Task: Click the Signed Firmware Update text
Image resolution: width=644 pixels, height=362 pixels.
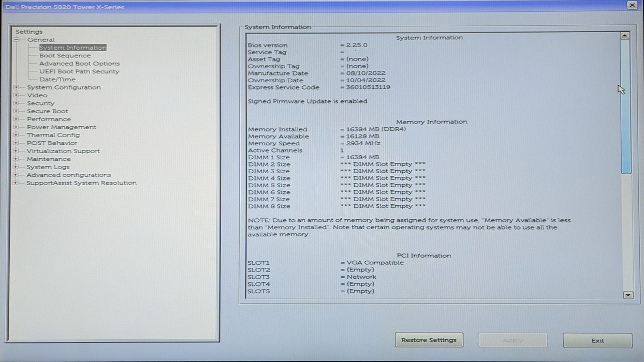Action: coord(308,101)
